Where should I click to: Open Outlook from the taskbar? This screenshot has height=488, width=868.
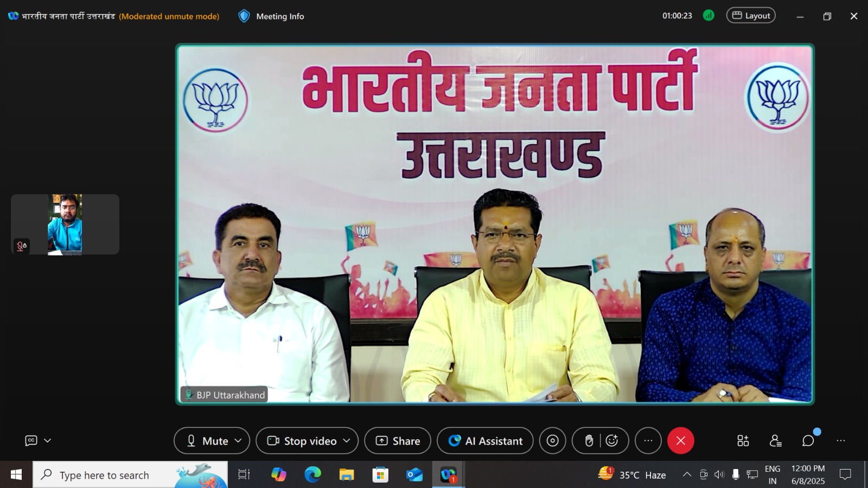[414, 475]
